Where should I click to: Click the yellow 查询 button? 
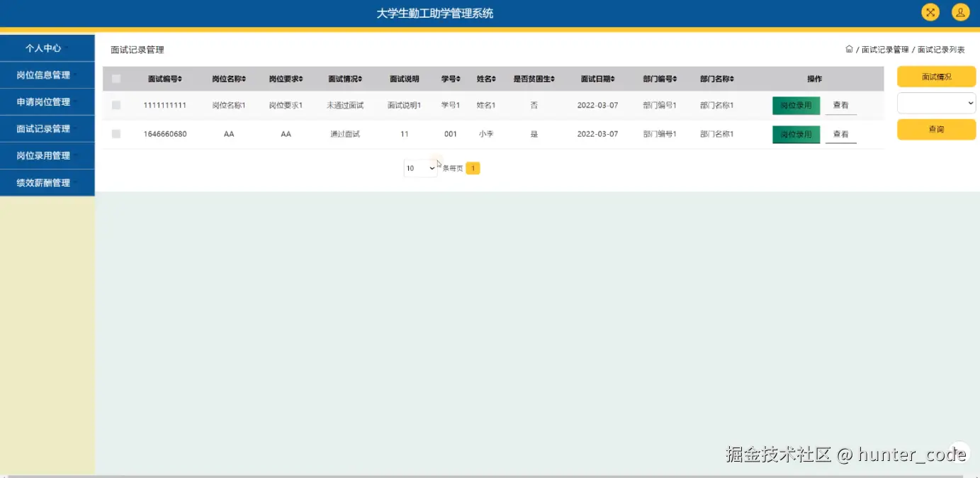[x=936, y=129]
